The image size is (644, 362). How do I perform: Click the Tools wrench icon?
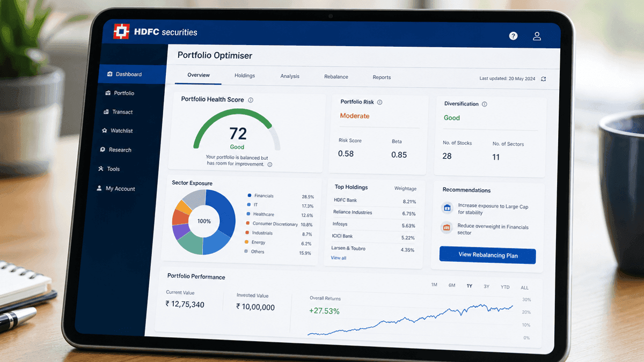pos(101,168)
